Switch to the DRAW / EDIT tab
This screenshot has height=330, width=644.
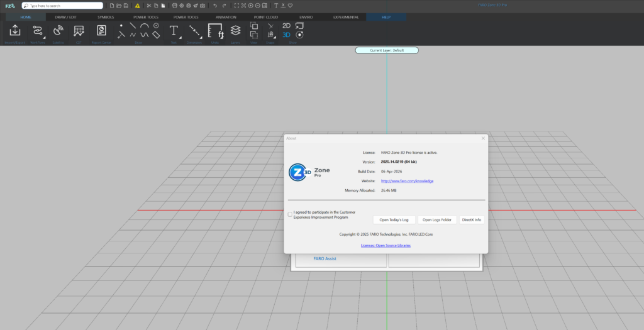click(65, 17)
